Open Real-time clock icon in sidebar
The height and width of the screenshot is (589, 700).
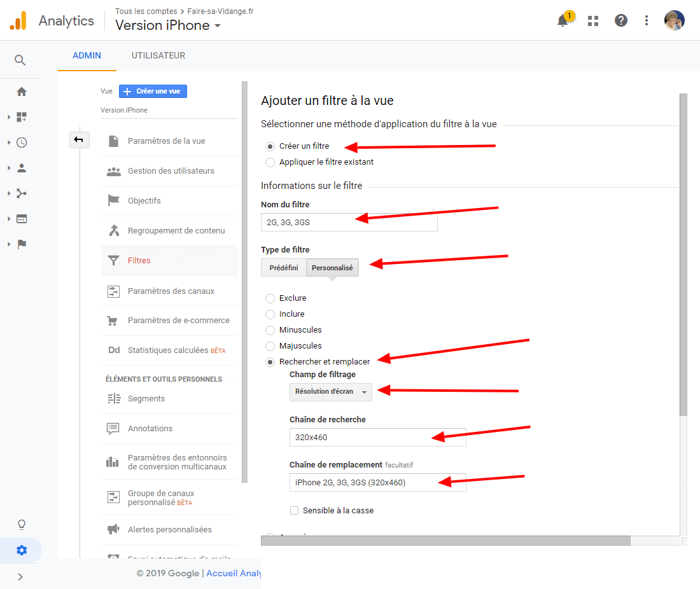[x=22, y=142]
